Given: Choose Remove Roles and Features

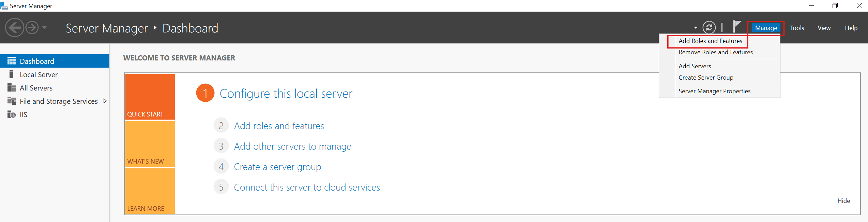Looking at the screenshot, I should [x=715, y=52].
